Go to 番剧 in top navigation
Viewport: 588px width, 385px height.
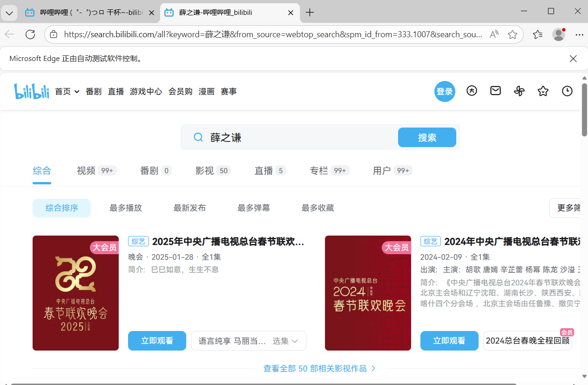[94, 92]
